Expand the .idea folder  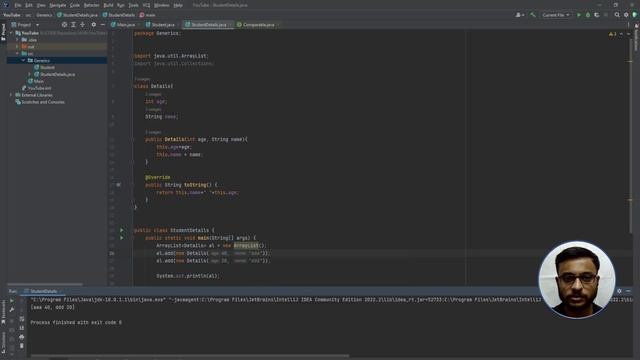click(17, 40)
